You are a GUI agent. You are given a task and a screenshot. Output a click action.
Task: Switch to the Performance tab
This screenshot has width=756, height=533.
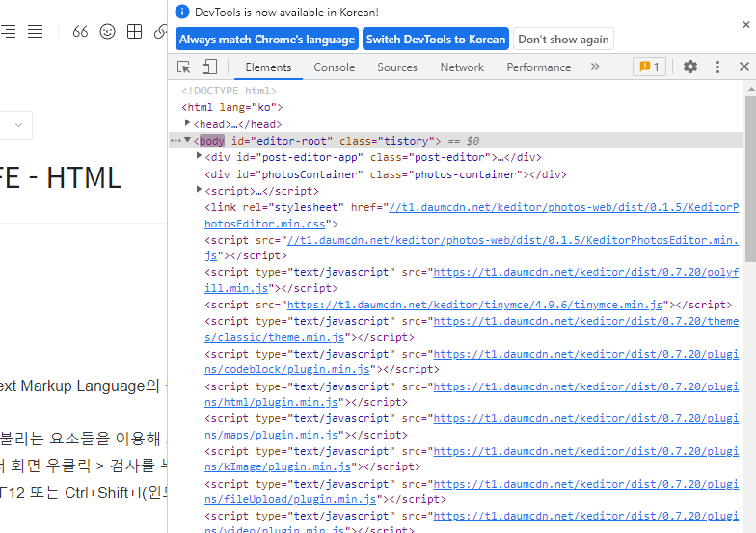click(x=538, y=67)
